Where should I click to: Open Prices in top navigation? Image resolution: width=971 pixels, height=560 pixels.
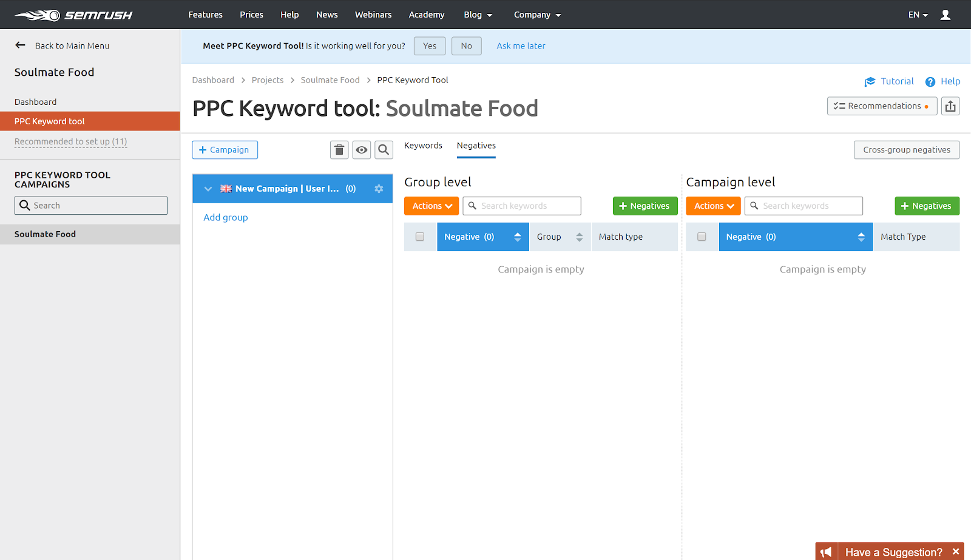(251, 15)
